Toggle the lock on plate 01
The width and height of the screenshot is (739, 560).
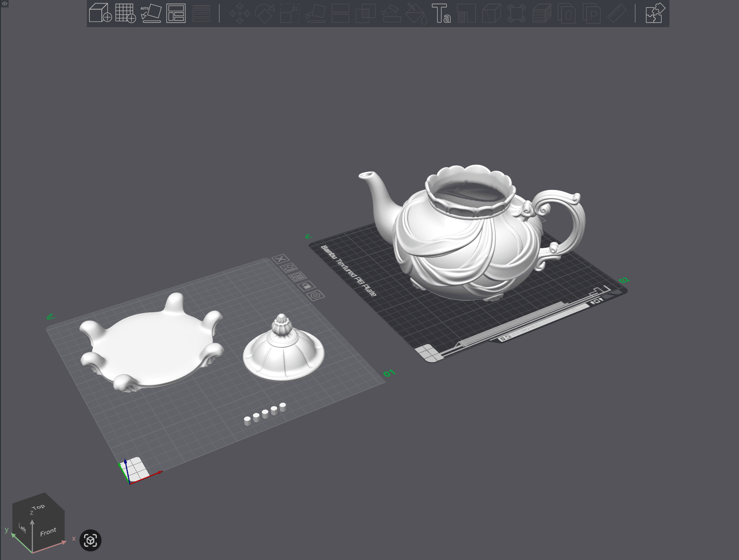click(307, 286)
